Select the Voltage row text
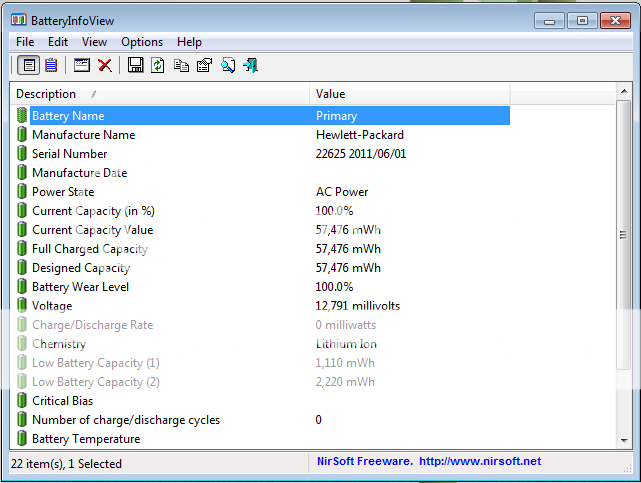This screenshot has height=483, width=641. (x=52, y=306)
